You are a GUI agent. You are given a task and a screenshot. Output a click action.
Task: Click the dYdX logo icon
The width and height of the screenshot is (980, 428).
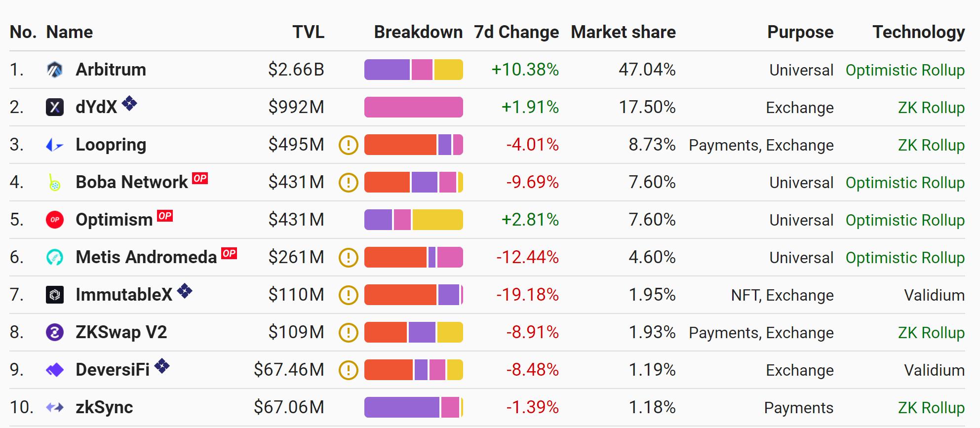pyautogui.click(x=55, y=107)
